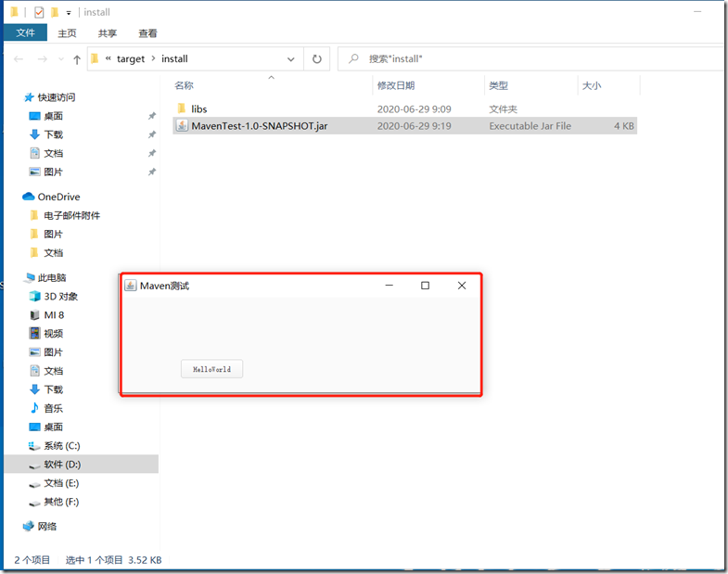Select the libs folder

coord(198,109)
